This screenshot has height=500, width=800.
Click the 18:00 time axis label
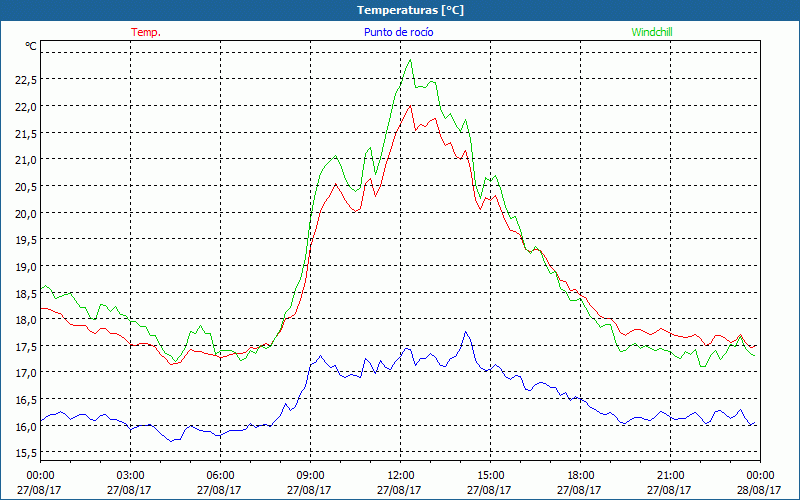580,476
